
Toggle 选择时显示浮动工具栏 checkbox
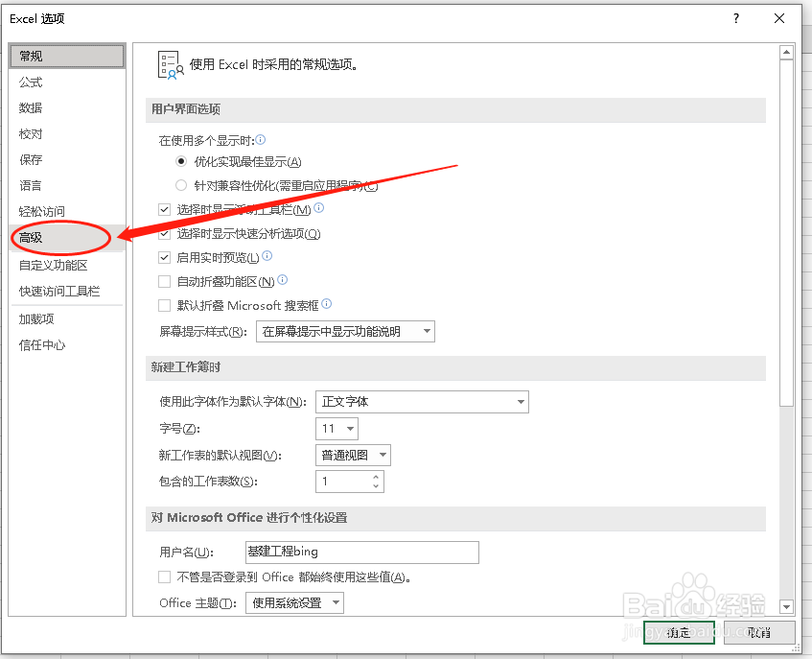point(164,209)
